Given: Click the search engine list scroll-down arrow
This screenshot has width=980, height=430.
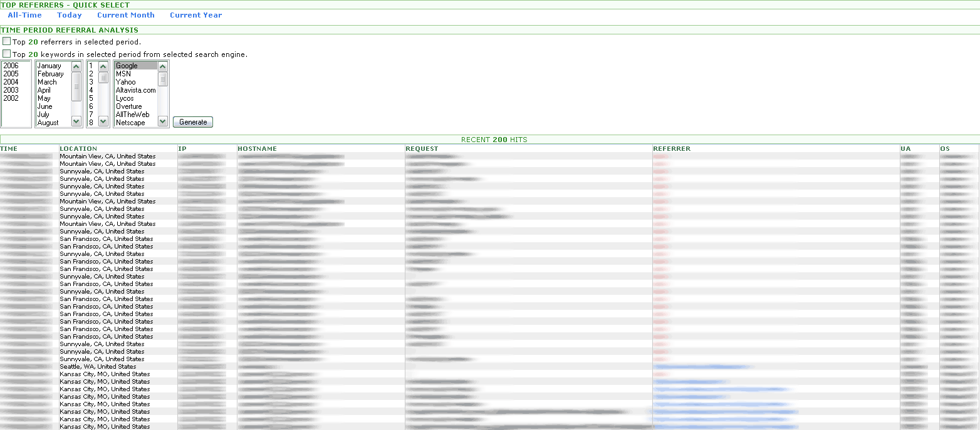Looking at the screenshot, I should tap(163, 121).
